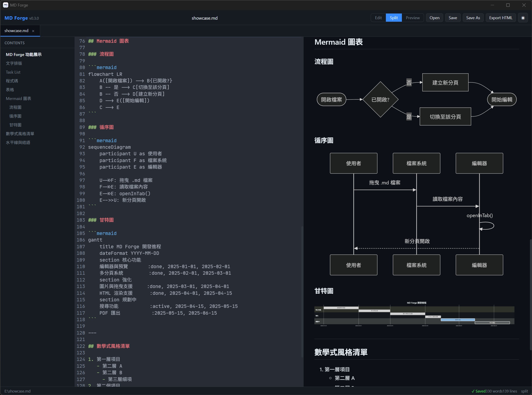The width and height of the screenshot is (532, 395).
Task: Click the top 編輯器 participant box
Action: (479, 163)
